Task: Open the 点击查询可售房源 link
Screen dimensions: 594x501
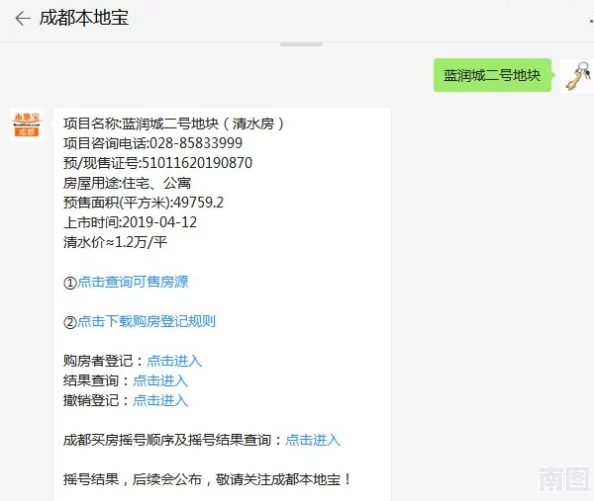Action: pyautogui.click(x=133, y=282)
